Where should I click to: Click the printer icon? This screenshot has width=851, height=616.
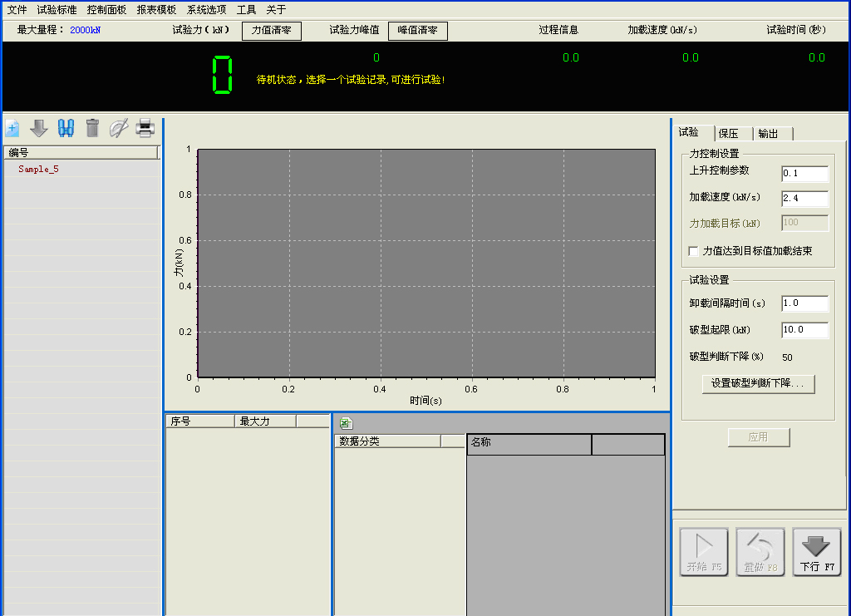point(145,128)
